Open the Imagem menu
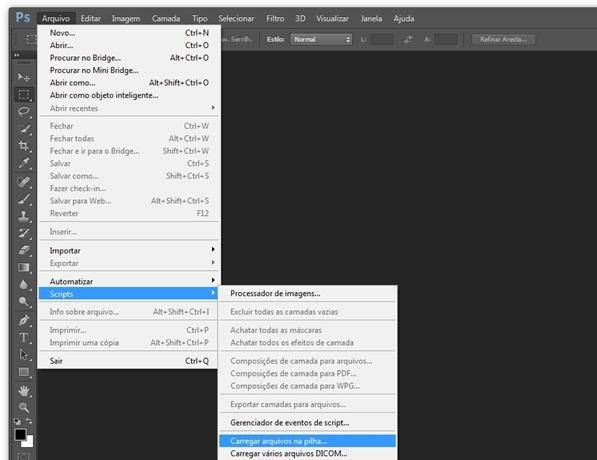The image size is (597, 460). click(126, 18)
